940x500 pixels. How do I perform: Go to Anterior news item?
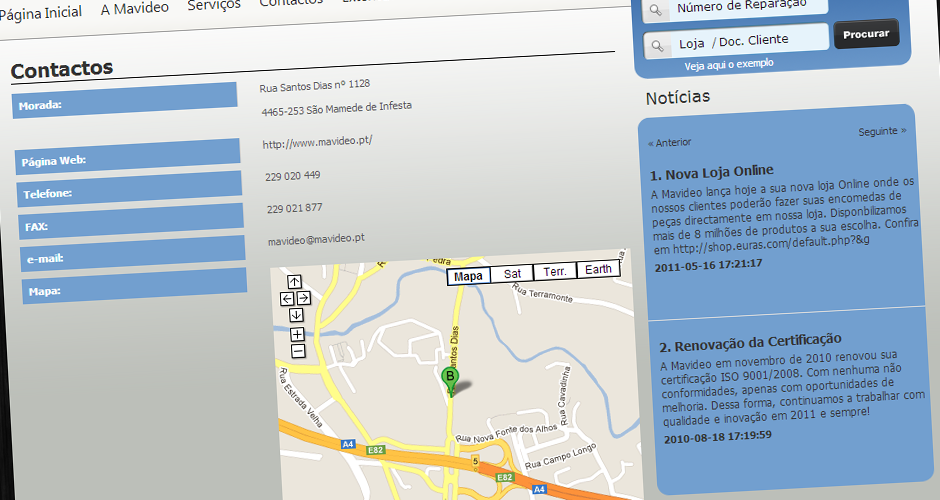[x=669, y=143]
